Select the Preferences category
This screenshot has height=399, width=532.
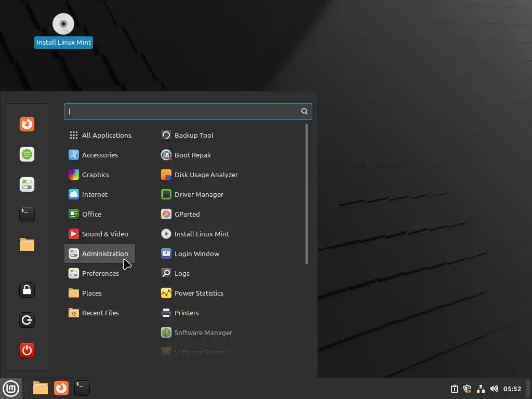pyautogui.click(x=100, y=273)
